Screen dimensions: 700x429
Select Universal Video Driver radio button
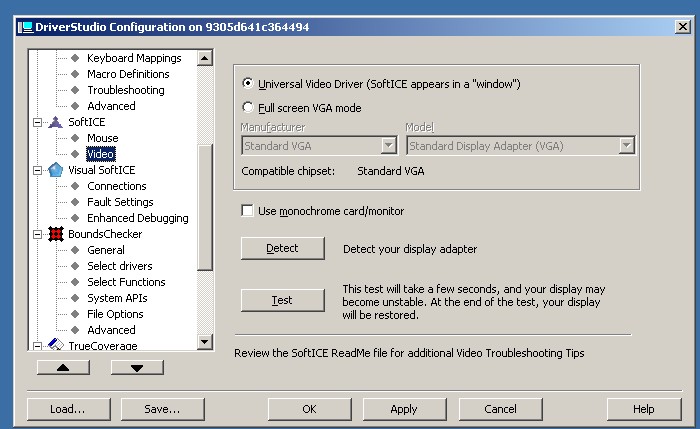247,83
